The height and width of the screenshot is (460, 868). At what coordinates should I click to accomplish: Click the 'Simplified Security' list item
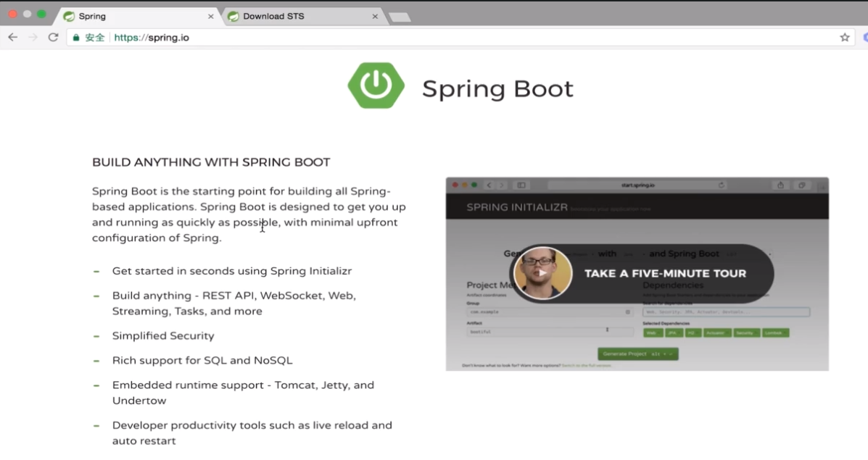coord(163,335)
